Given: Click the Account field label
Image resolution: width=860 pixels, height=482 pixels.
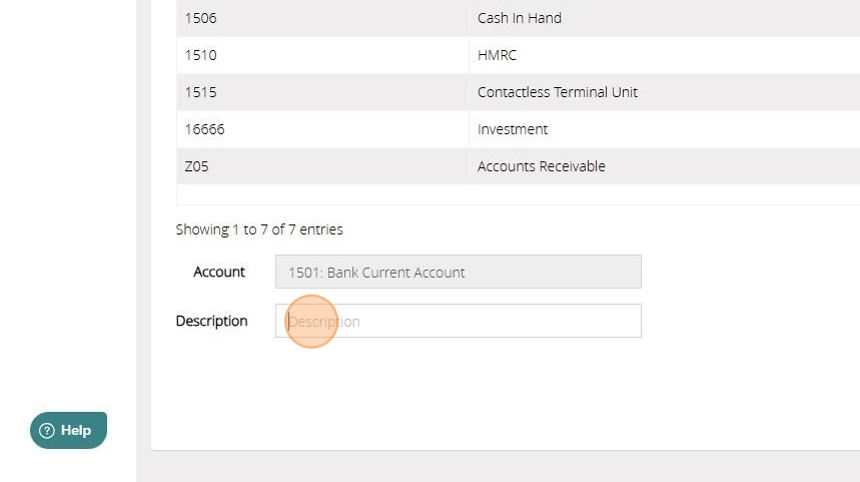Looking at the screenshot, I should tap(219, 272).
